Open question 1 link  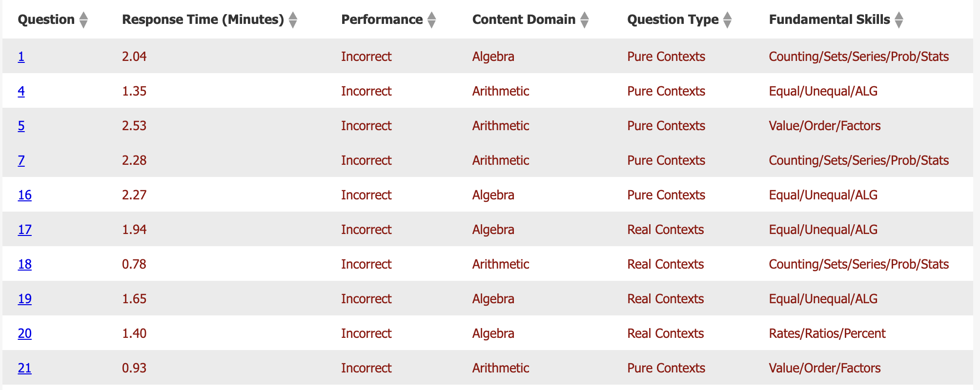pyautogui.click(x=21, y=57)
